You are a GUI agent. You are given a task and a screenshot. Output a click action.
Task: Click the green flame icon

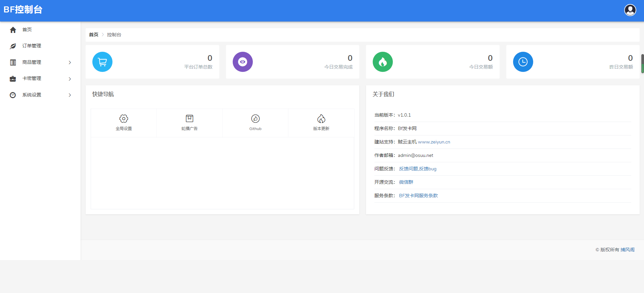tap(382, 62)
